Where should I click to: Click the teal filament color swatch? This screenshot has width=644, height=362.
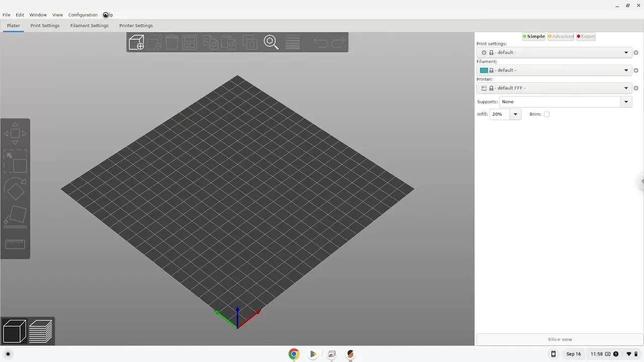coord(484,70)
